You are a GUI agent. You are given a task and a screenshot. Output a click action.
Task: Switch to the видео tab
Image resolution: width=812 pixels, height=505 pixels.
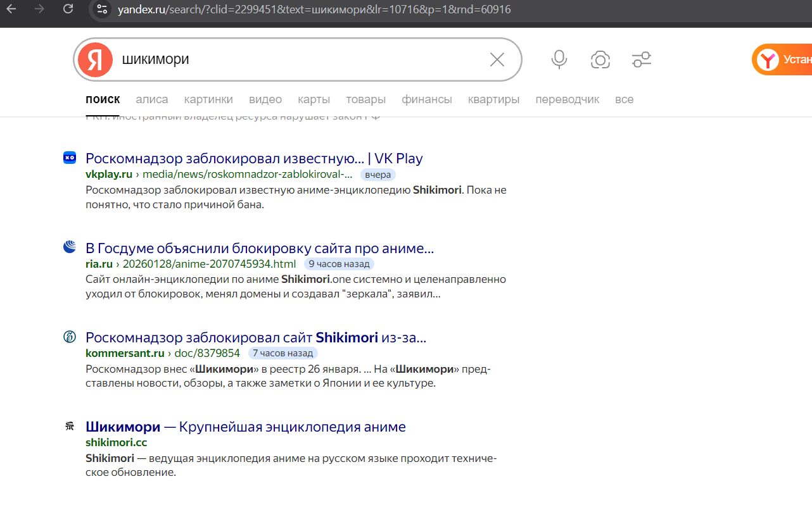click(265, 99)
